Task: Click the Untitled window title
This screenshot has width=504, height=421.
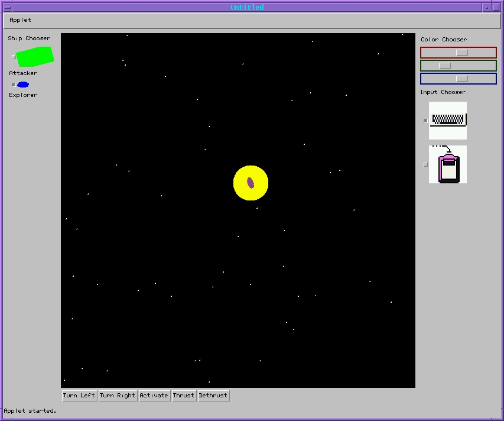Action: [247, 7]
